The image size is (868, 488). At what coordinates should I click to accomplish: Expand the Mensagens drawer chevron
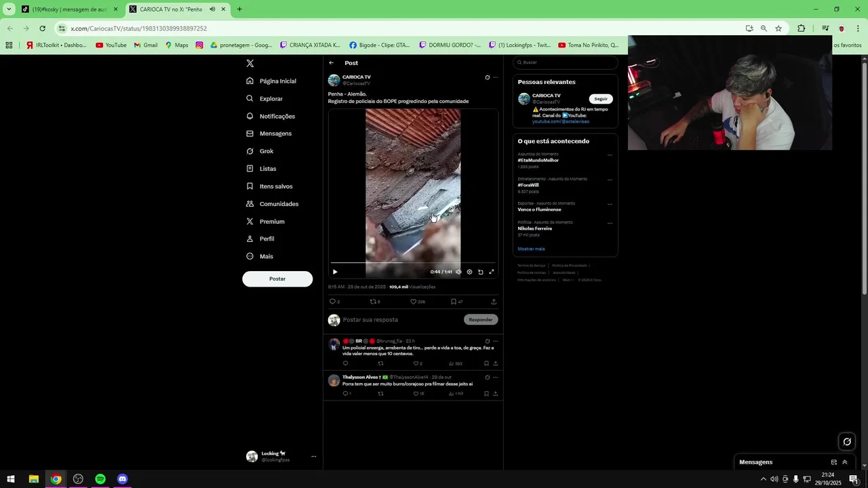[x=845, y=462]
